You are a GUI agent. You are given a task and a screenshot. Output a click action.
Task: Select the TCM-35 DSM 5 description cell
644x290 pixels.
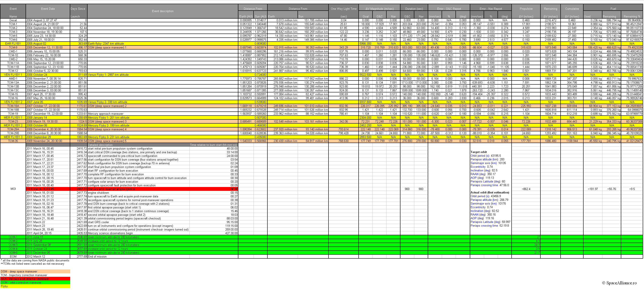[x=107, y=141]
